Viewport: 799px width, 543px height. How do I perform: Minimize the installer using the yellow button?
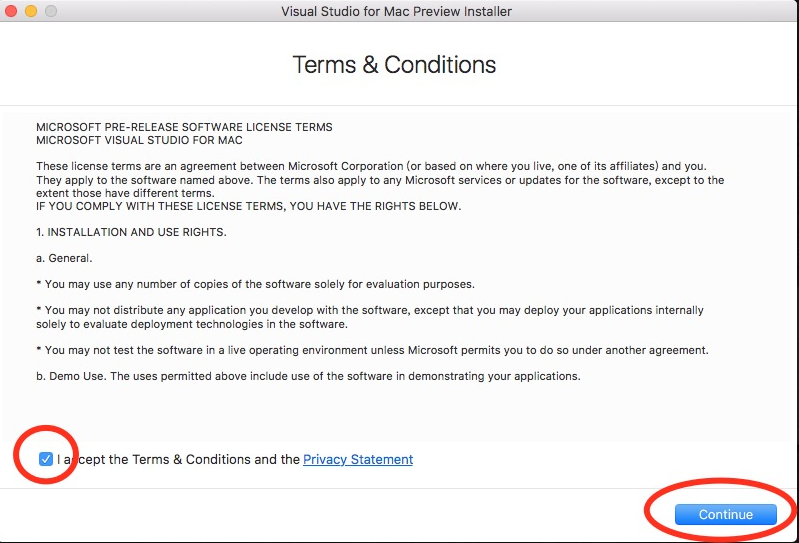[31, 11]
